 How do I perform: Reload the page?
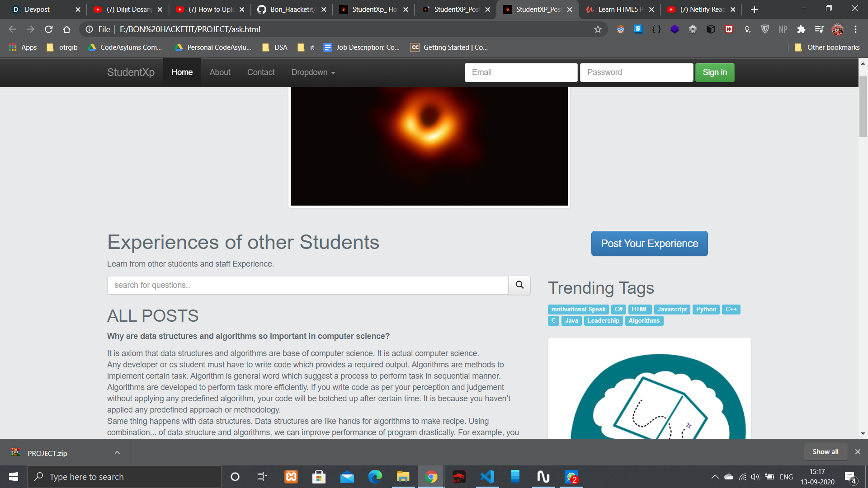pos(49,29)
